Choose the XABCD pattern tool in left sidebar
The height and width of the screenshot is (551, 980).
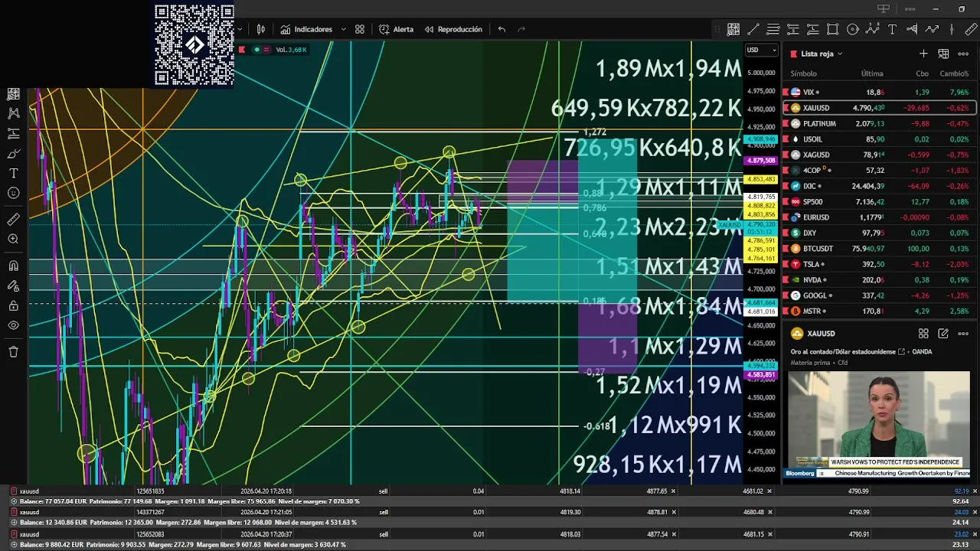(x=13, y=113)
